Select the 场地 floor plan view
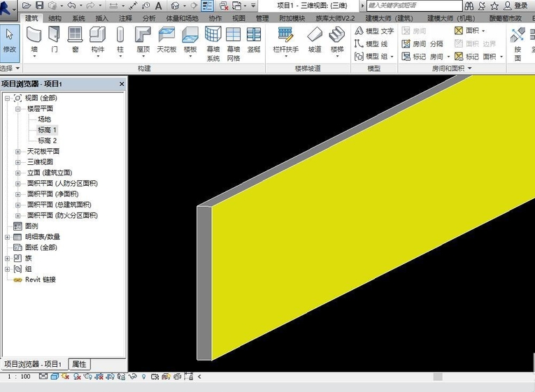The image size is (535, 392). pyautogui.click(x=44, y=119)
